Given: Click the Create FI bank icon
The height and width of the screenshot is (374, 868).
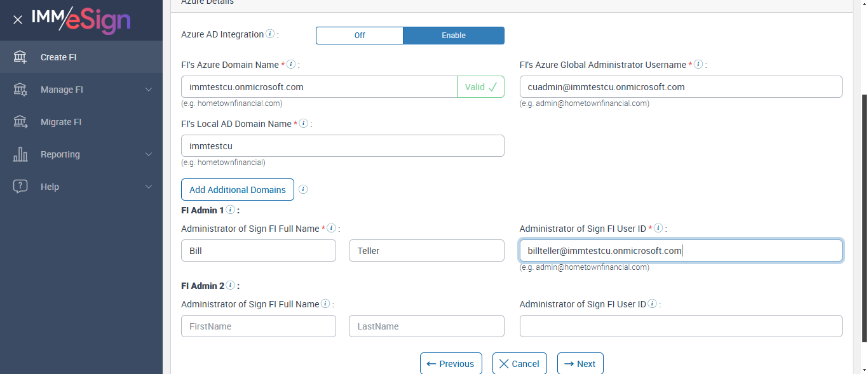Looking at the screenshot, I should (20, 57).
